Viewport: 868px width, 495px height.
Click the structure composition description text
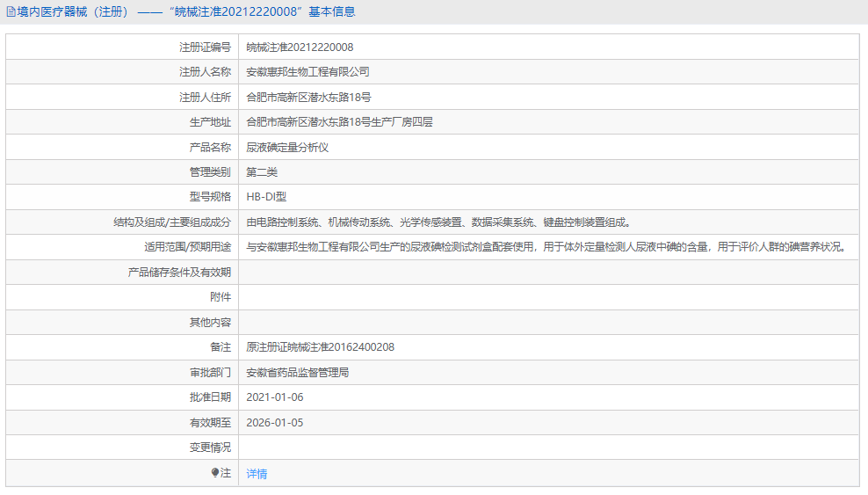438,222
